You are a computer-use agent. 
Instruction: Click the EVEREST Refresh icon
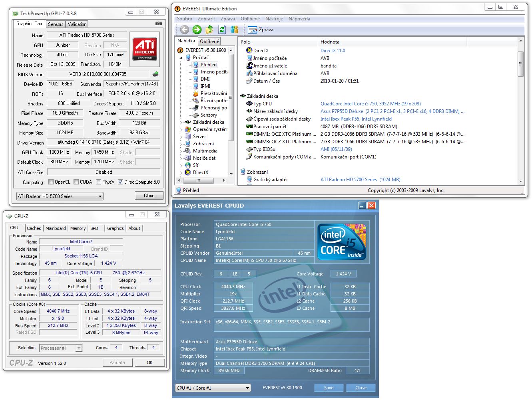pyautogui.click(x=222, y=30)
